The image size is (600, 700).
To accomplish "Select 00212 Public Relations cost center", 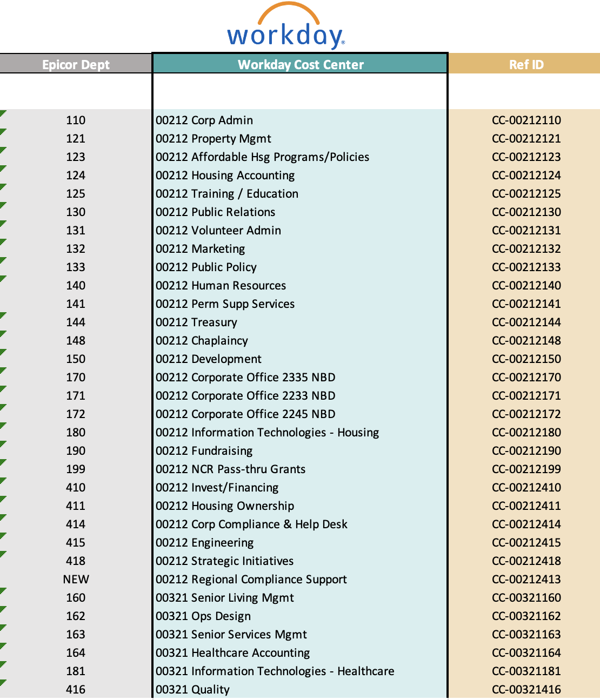I will 301,212.
